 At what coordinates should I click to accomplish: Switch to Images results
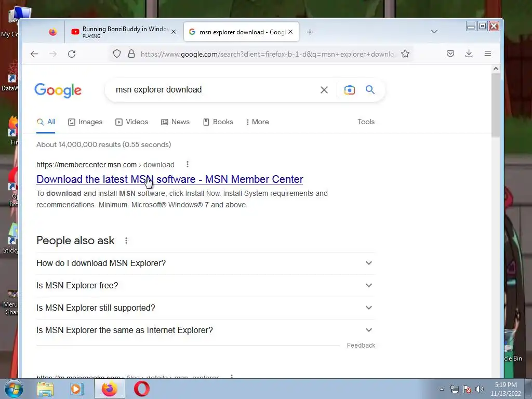85,122
